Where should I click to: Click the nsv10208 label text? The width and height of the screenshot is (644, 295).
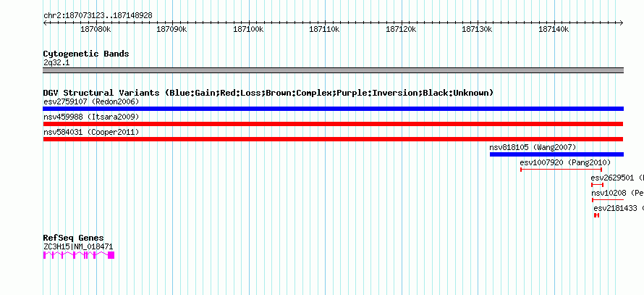617,193
